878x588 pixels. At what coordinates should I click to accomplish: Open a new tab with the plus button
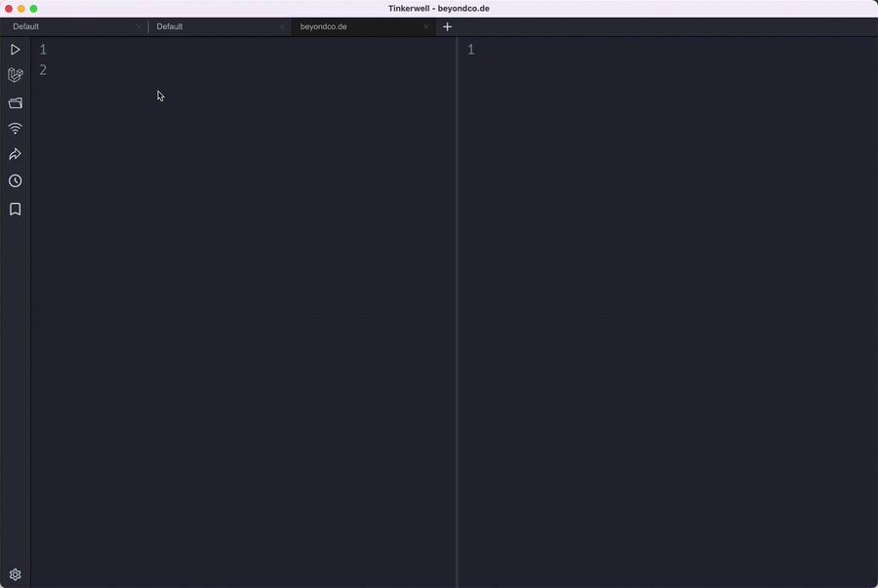pos(447,26)
